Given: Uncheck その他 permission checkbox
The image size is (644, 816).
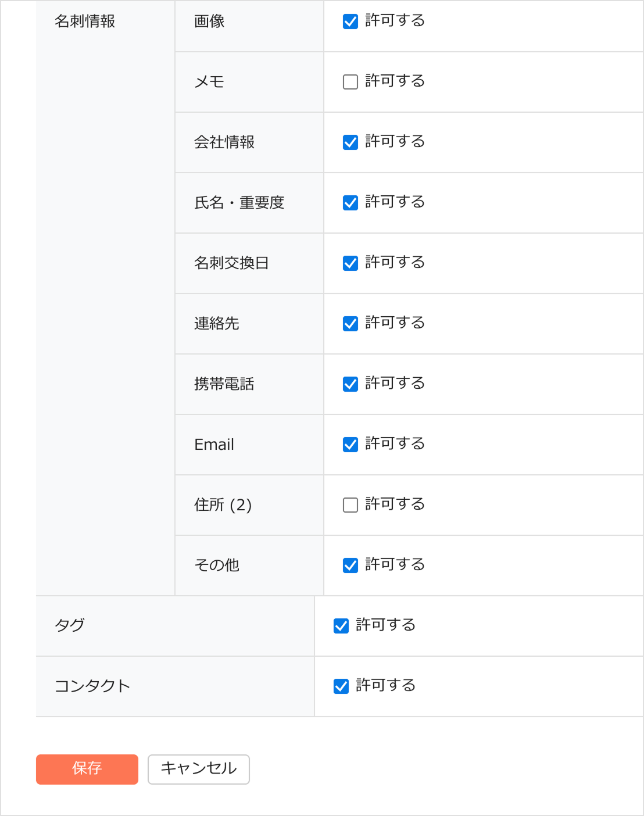Looking at the screenshot, I should [x=350, y=566].
